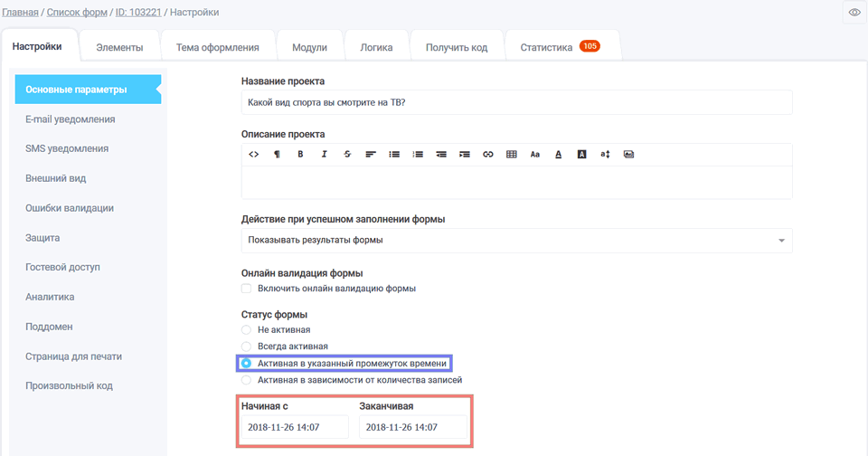
Task: Open Произвольный код settings section
Action: tap(70, 385)
